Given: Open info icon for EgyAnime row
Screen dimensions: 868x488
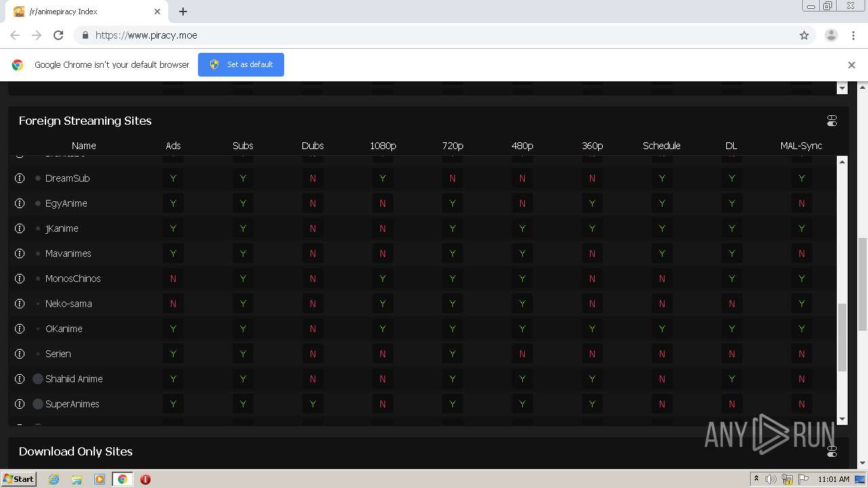Looking at the screenshot, I should [20, 203].
